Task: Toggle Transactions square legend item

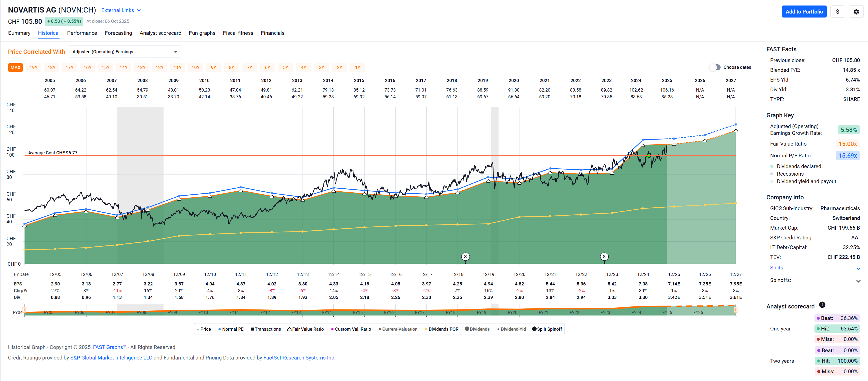Action: click(252, 329)
